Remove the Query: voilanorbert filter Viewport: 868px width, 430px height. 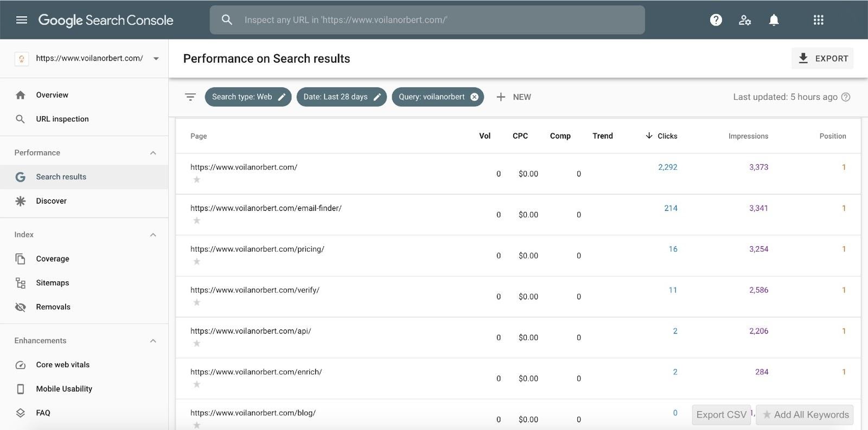[x=474, y=97]
